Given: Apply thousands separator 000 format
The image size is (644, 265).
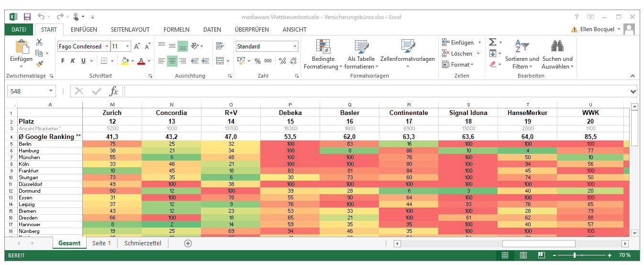Looking at the screenshot, I should coord(268,61).
